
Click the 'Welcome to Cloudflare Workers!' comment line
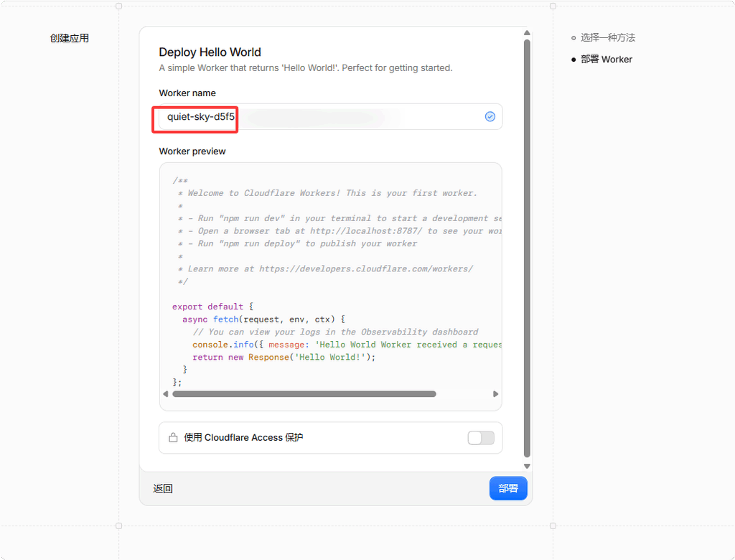coord(327,193)
